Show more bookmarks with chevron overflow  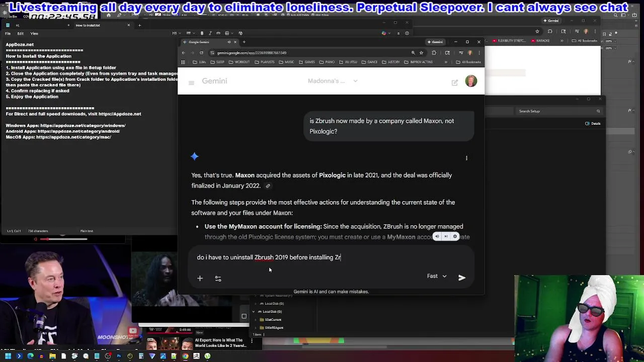click(x=445, y=62)
